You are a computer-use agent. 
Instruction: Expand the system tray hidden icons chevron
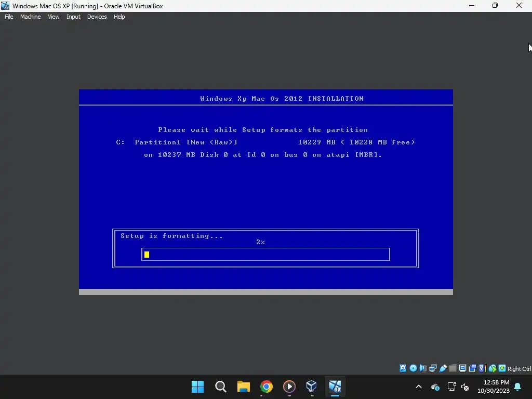coord(419,387)
